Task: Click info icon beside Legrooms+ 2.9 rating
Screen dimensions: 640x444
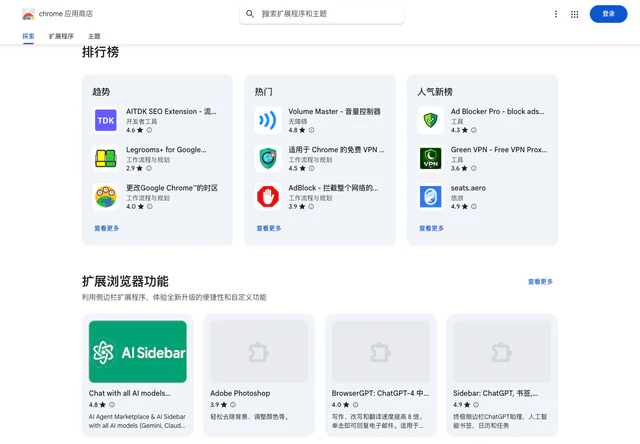Action: pyautogui.click(x=149, y=168)
